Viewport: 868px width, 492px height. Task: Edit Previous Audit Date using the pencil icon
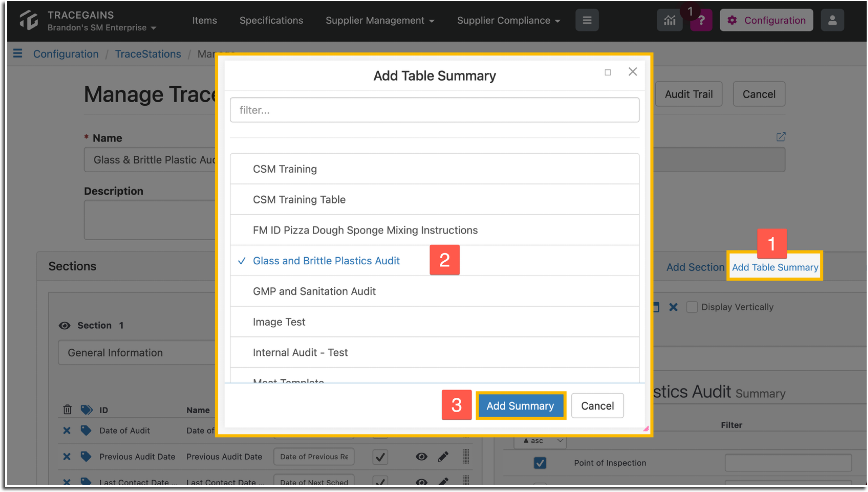[443, 456]
